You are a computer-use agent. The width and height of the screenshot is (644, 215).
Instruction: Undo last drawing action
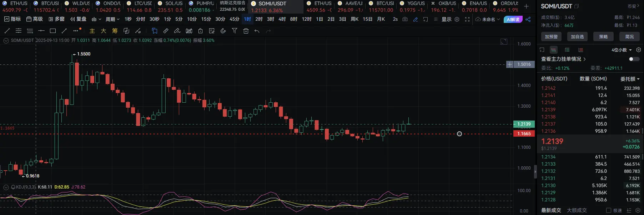pyautogui.click(x=257, y=31)
